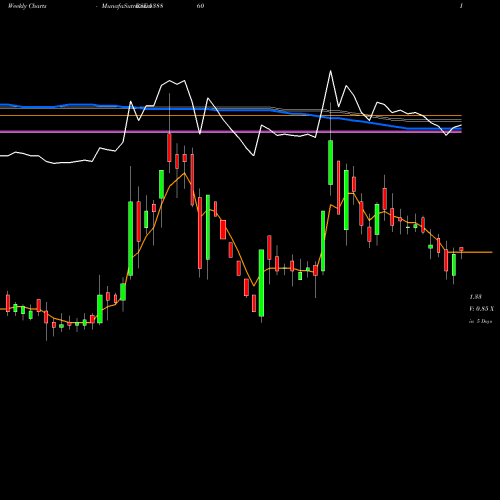Click the magenta horizontal level line
Image resolution: width=500 pixels, height=500 pixels.
coord(231,132)
